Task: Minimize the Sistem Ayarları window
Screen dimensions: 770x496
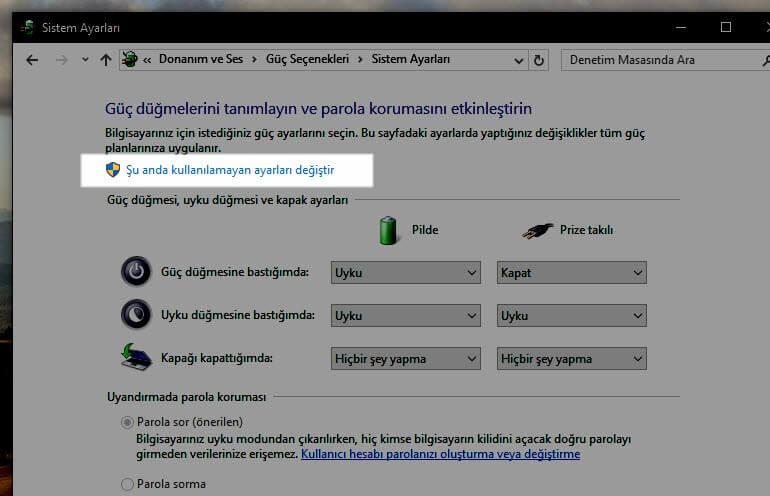Action: 681,28
